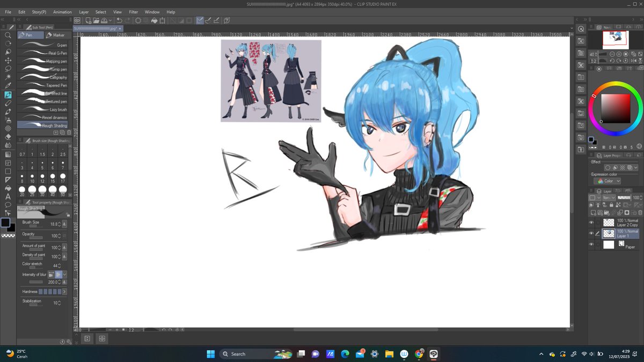Choose brush size preset 12
Image resolution: width=644 pixels, height=362 pixels.
coord(42,177)
